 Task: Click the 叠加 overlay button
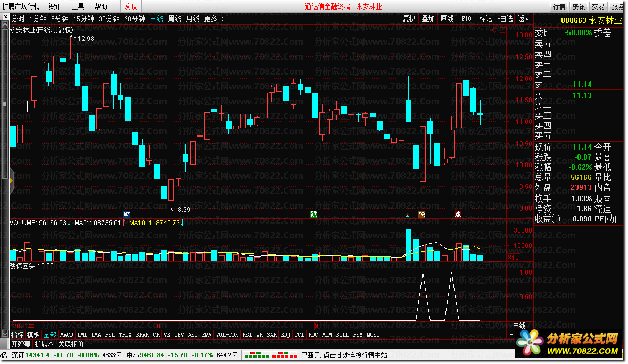tap(428, 19)
